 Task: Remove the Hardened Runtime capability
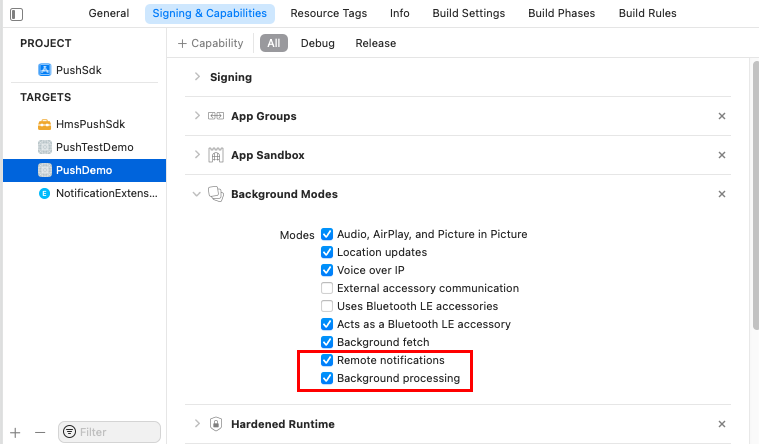click(x=722, y=424)
